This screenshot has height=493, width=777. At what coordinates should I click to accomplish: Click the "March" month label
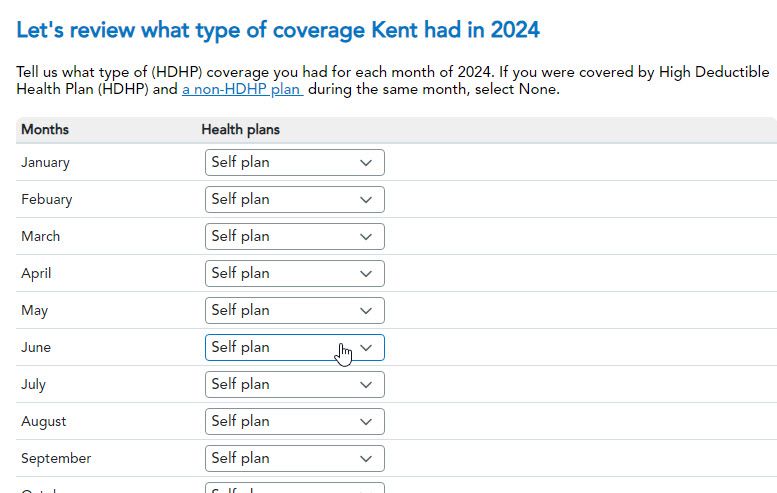[41, 236]
